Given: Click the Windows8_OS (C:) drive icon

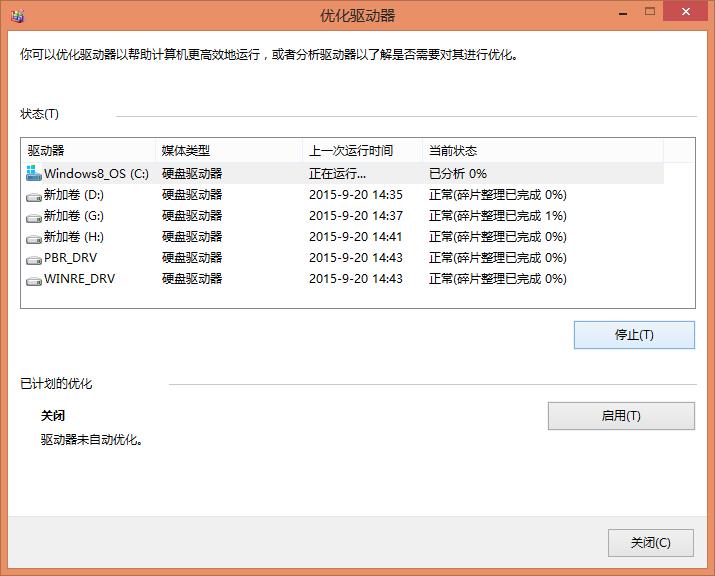Looking at the screenshot, I should (34, 173).
